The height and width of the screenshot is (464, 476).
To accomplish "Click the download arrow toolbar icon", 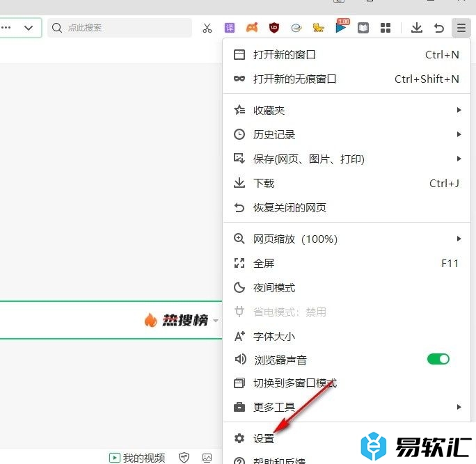I will point(416,28).
